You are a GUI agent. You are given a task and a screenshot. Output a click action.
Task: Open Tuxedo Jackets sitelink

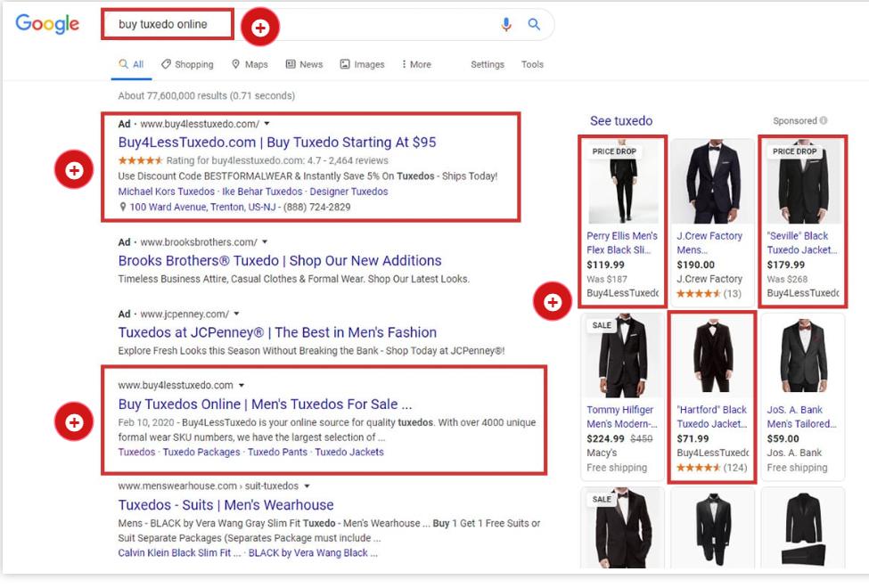tap(349, 453)
